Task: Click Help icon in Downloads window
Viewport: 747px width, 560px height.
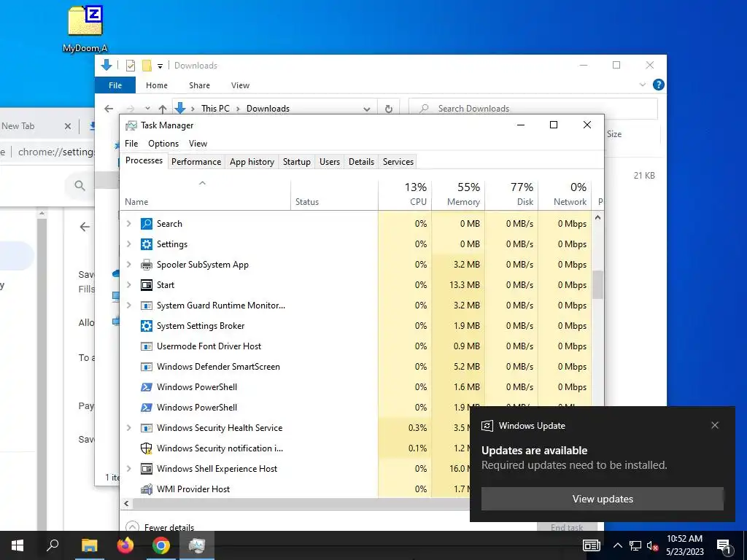Action: point(659,85)
